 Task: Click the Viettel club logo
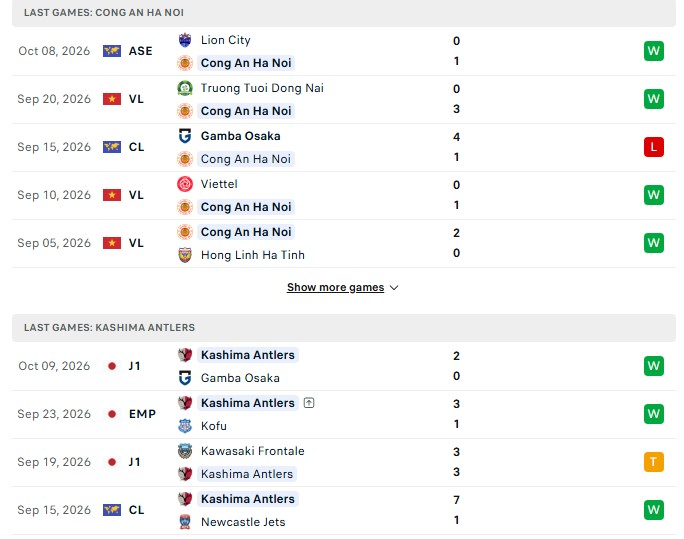185,184
